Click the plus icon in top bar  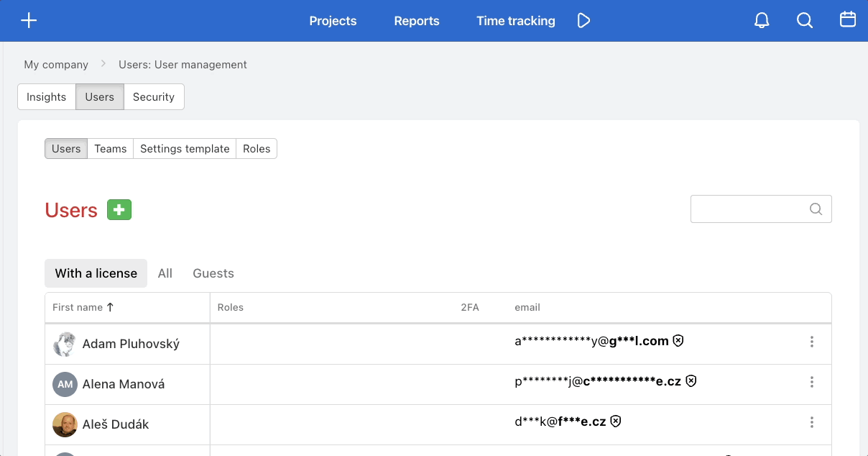29,20
